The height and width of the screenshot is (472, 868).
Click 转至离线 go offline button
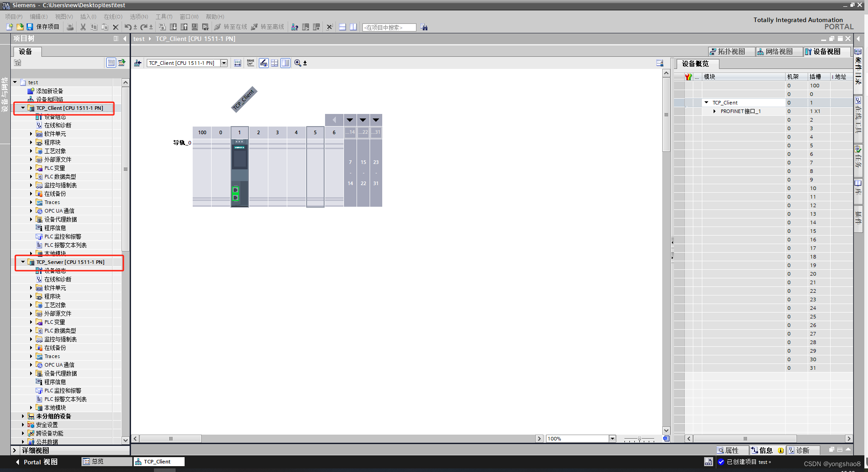[267, 27]
